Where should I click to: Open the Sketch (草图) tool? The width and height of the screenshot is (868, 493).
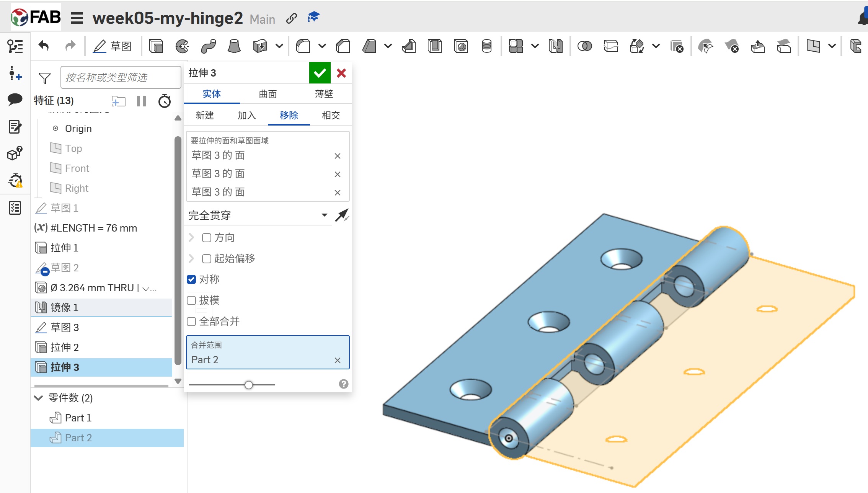click(x=113, y=46)
